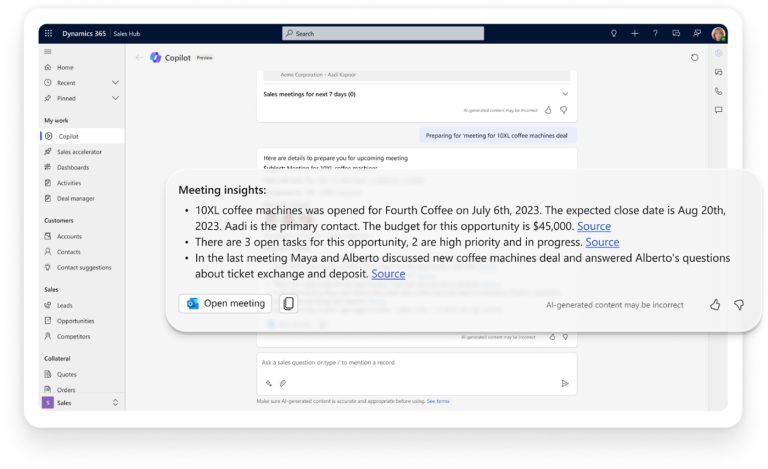Select Sales accelerator in the sidebar
The width and height of the screenshot is (768, 469).
(x=79, y=152)
